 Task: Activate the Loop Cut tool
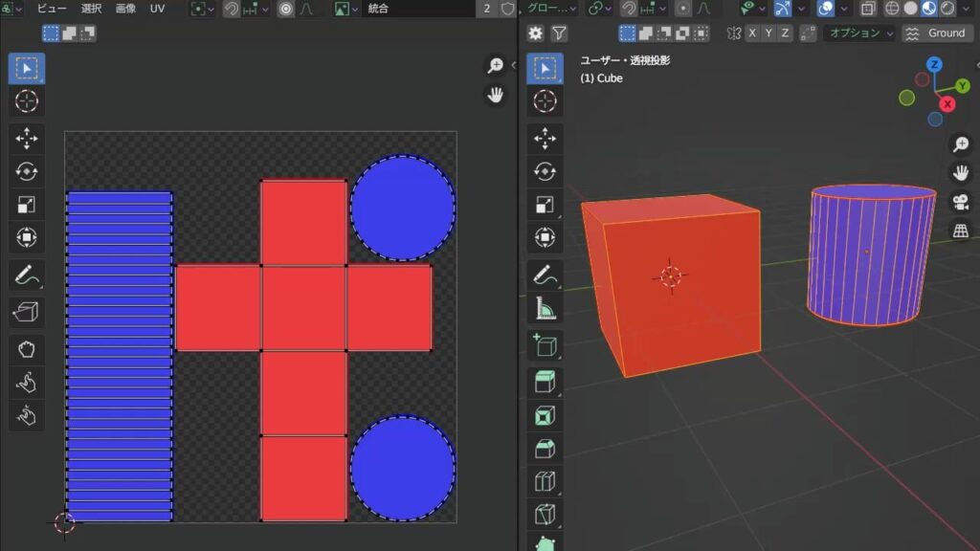point(545,482)
